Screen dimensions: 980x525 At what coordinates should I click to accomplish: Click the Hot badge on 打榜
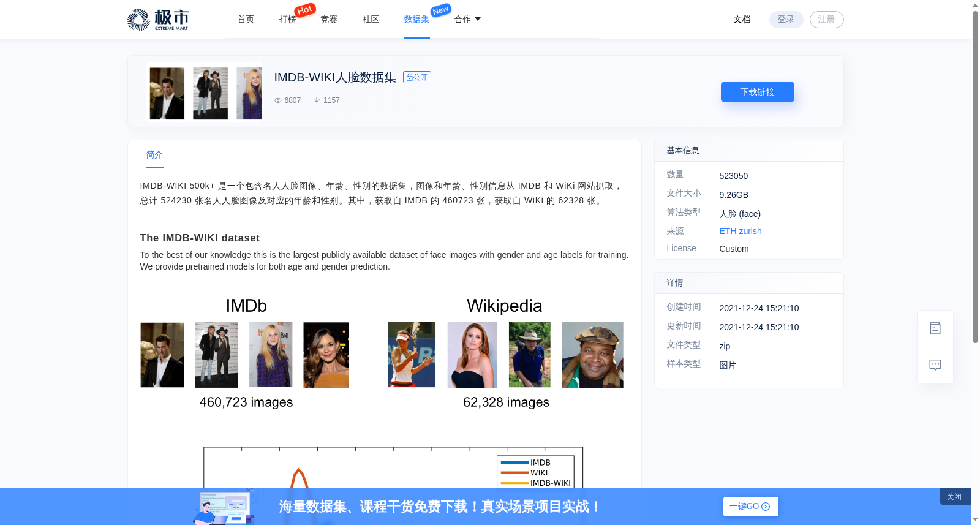tap(304, 10)
